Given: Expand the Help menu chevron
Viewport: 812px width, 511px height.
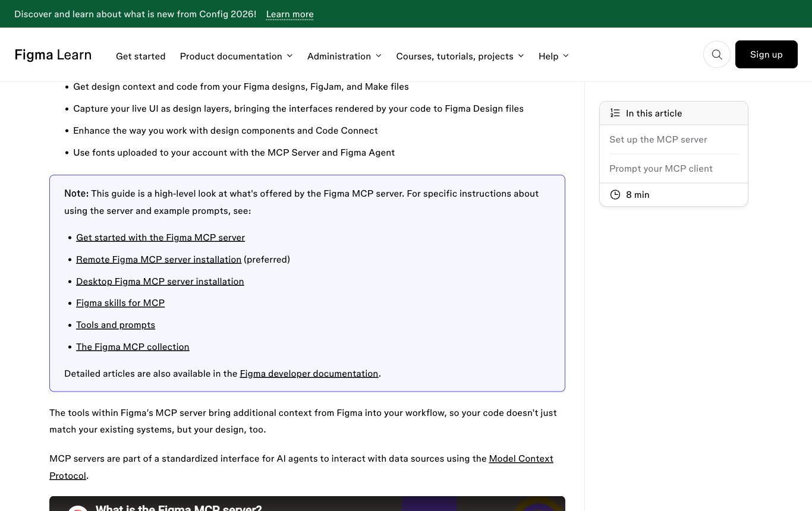Looking at the screenshot, I should pos(565,56).
